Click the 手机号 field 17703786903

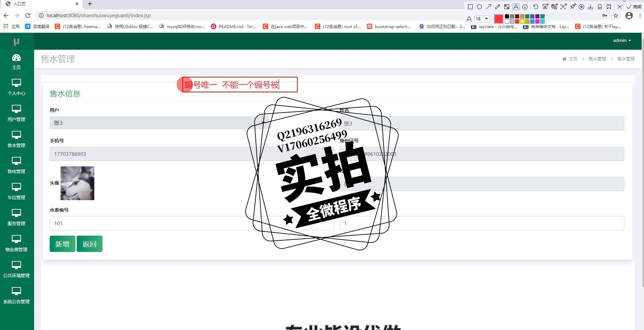192,154
